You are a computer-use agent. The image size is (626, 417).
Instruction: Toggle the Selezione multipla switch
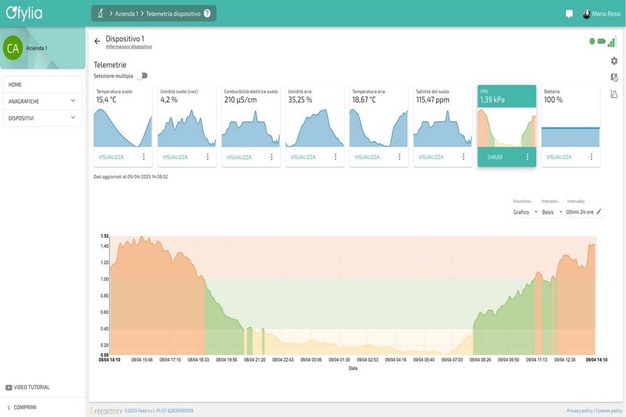pos(142,75)
